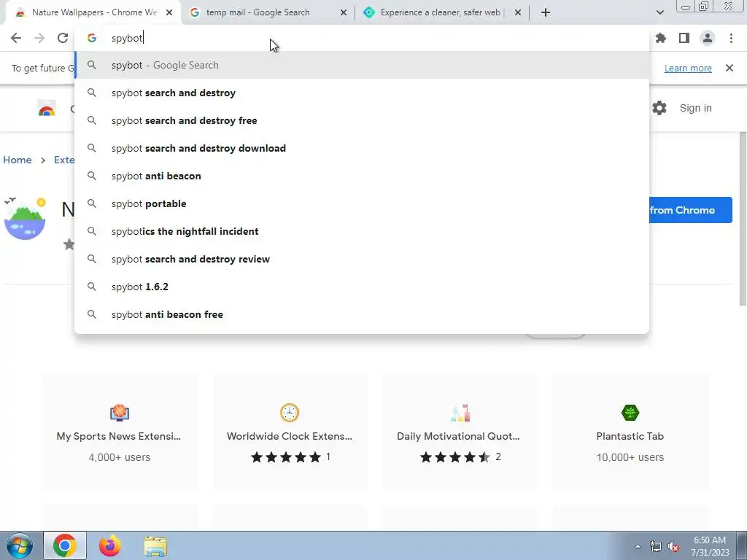The height and width of the screenshot is (560, 747).
Task: Click the Home breadcrumb link
Action: (x=18, y=160)
